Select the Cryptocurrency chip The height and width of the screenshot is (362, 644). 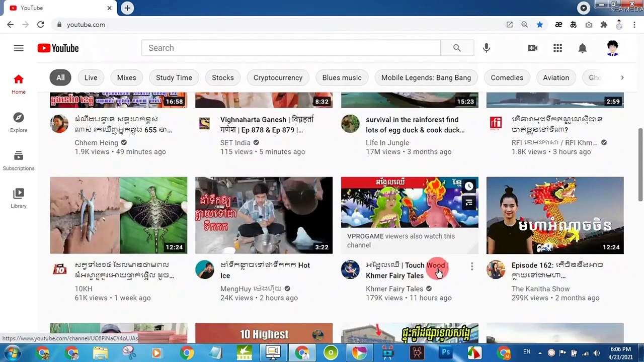(278, 77)
